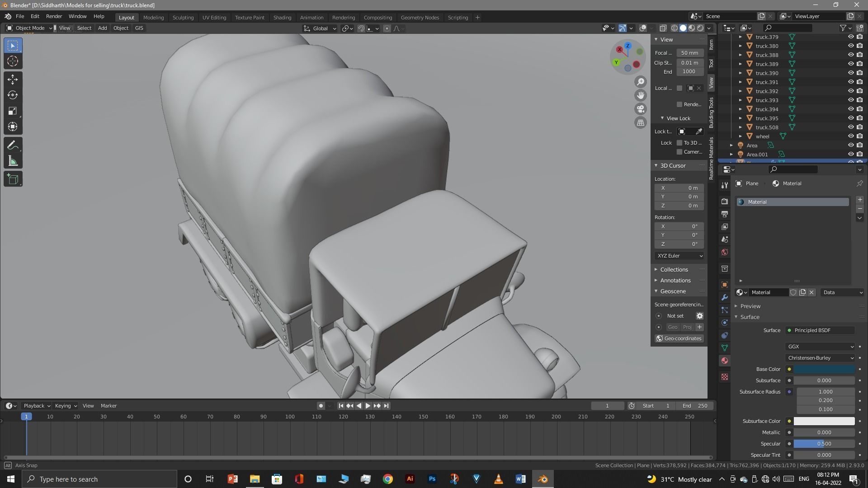Toggle X-ray display in viewport header
Viewport: 868px width, 488px height.
(663, 28)
